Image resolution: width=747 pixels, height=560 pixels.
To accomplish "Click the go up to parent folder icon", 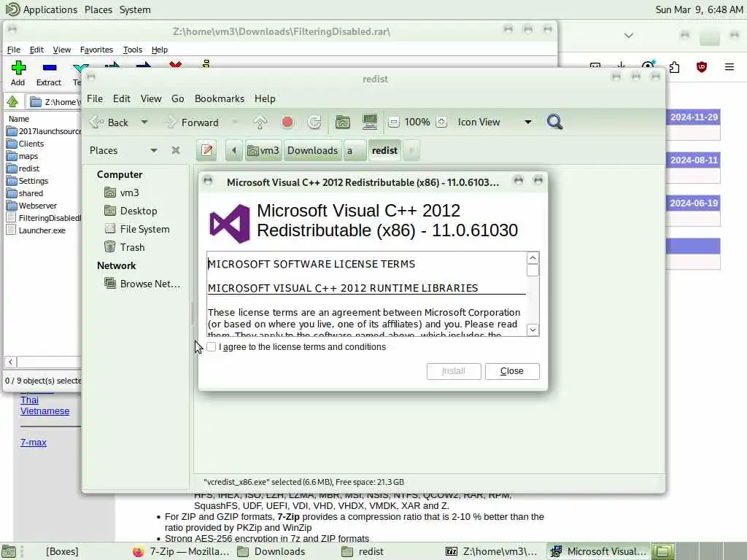I will pos(260,122).
